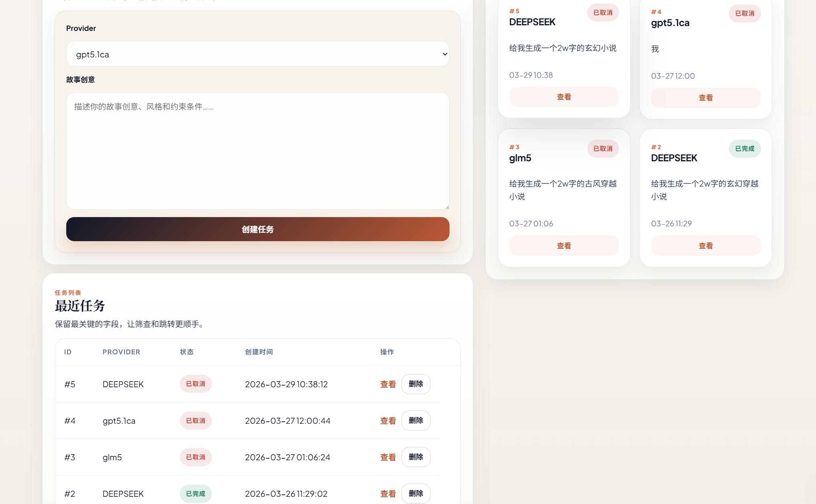Delete task #2 with 删除 button

[x=415, y=494]
